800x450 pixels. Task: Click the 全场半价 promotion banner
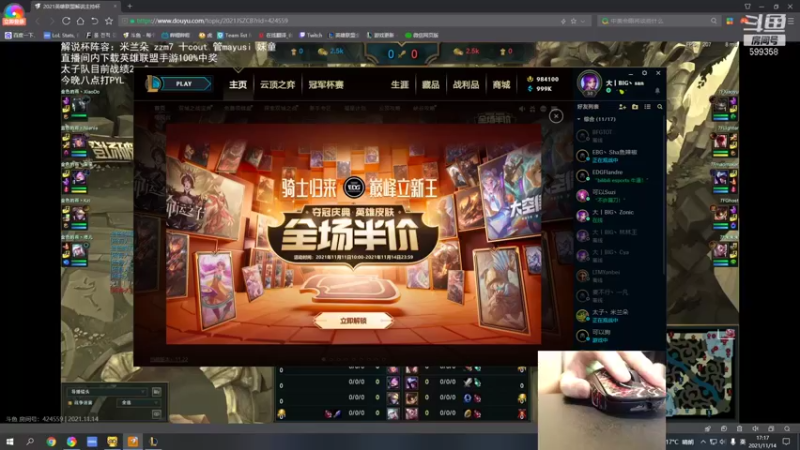coord(352,236)
